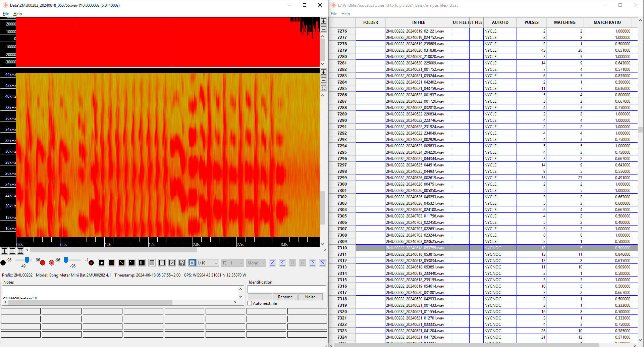Screen dimensions: 644x347
Task: Open File menu in the spectrogram window
Action: pyautogui.click(x=6, y=14)
